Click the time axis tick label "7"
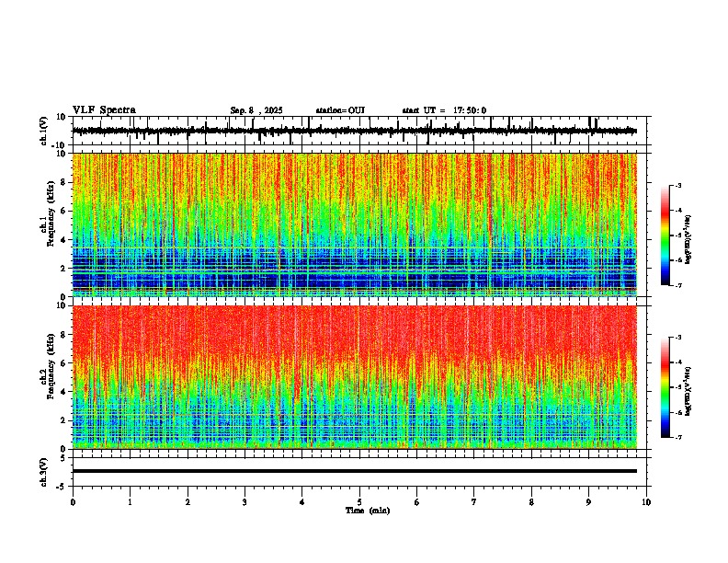 pos(474,502)
